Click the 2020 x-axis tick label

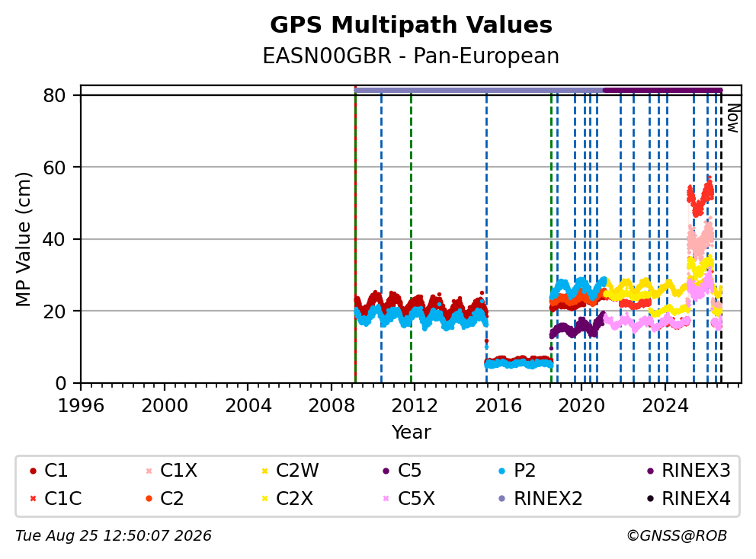point(581,406)
